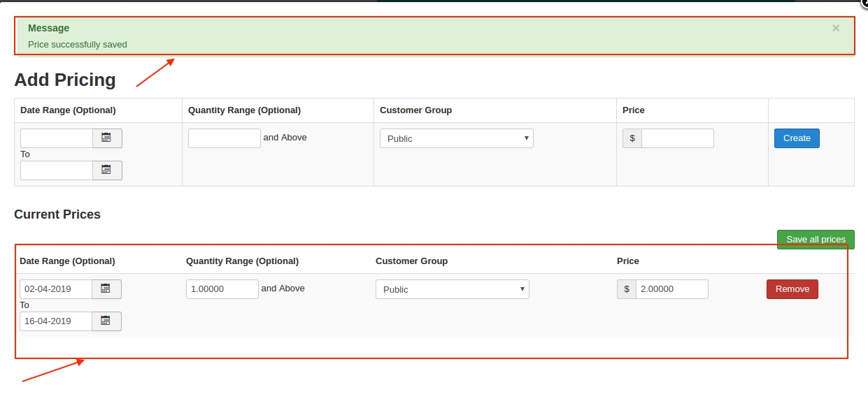Click the 'Current Prices' heading
The width and height of the screenshot is (868, 394).
pyautogui.click(x=57, y=214)
